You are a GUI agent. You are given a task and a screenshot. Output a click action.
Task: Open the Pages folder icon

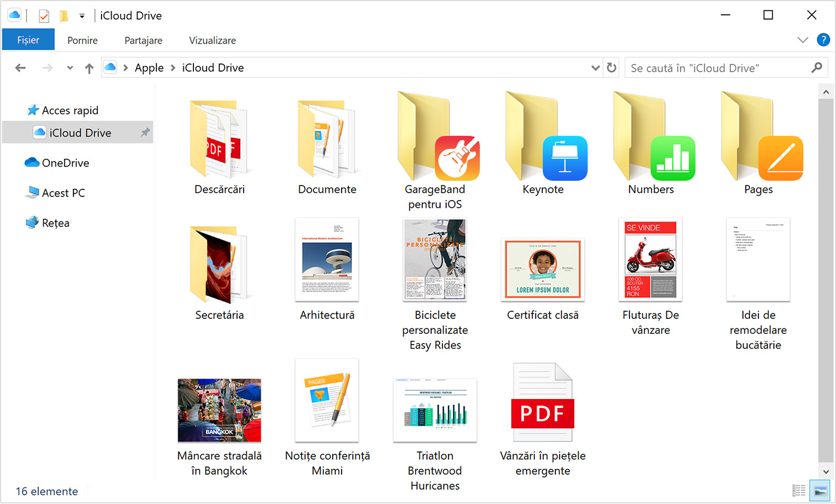click(762, 136)
